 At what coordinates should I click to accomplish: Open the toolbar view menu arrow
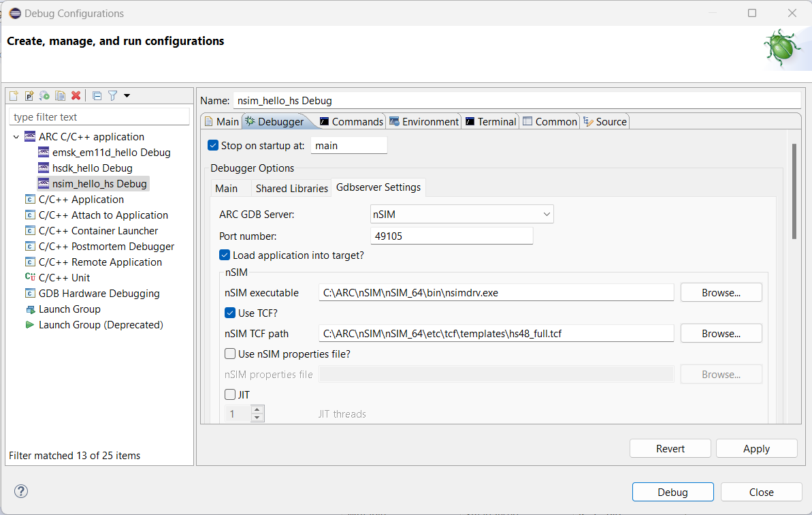point(127,96)
